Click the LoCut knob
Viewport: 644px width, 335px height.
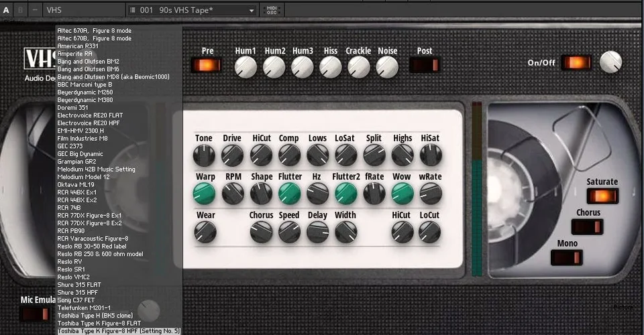[429, 232]
